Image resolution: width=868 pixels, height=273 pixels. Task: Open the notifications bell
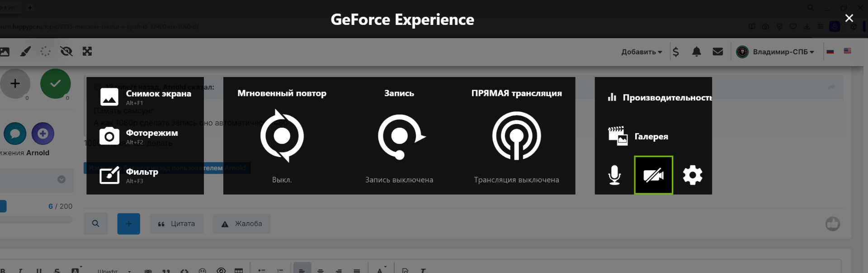[x=696, y=52]
